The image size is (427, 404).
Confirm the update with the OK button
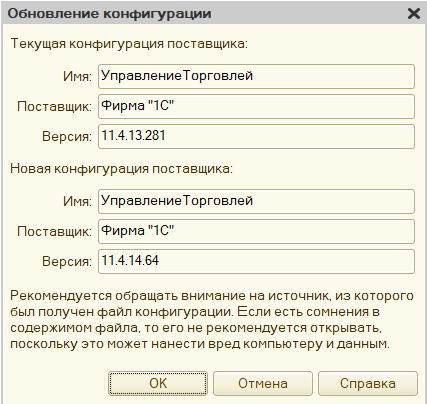tap(158, 383)
